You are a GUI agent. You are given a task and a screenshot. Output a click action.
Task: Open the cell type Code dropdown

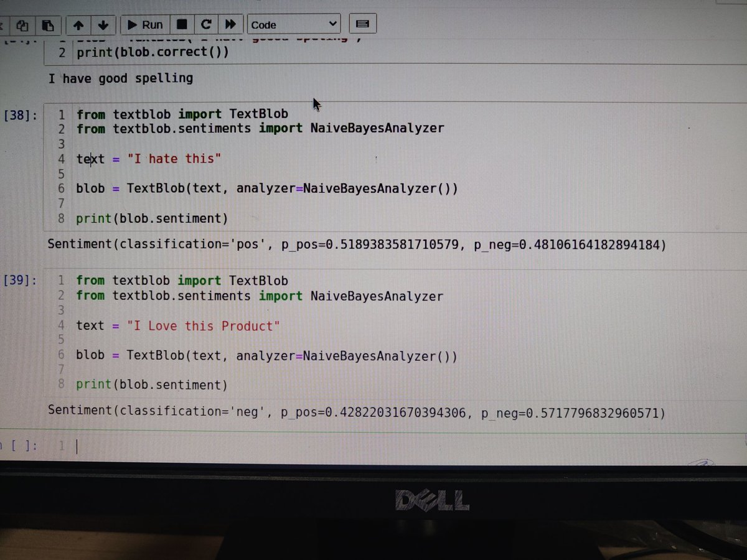294,25
